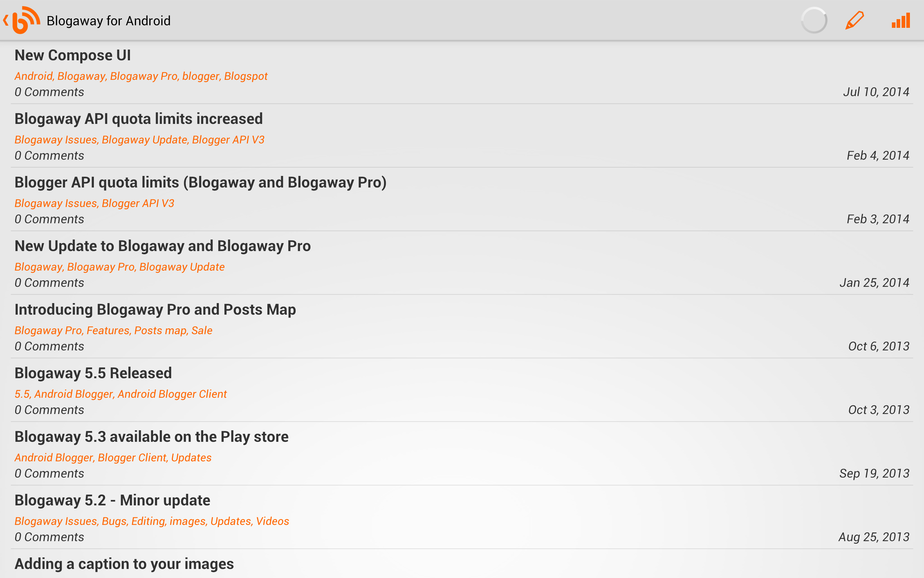Click tags 'Blogaway Pro, Features, Posts map, Sale'
This screenshot has width=924, height=578.
113,330
